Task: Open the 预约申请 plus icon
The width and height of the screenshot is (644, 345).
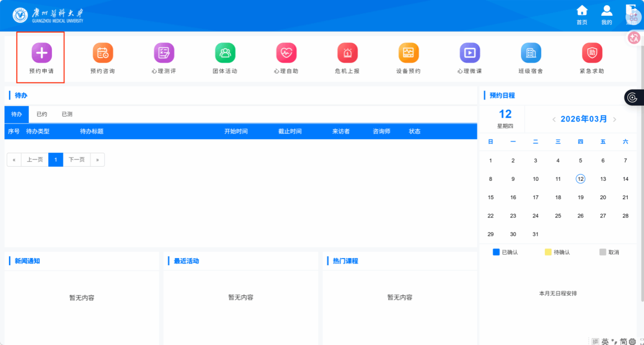Action: (42, 53)
